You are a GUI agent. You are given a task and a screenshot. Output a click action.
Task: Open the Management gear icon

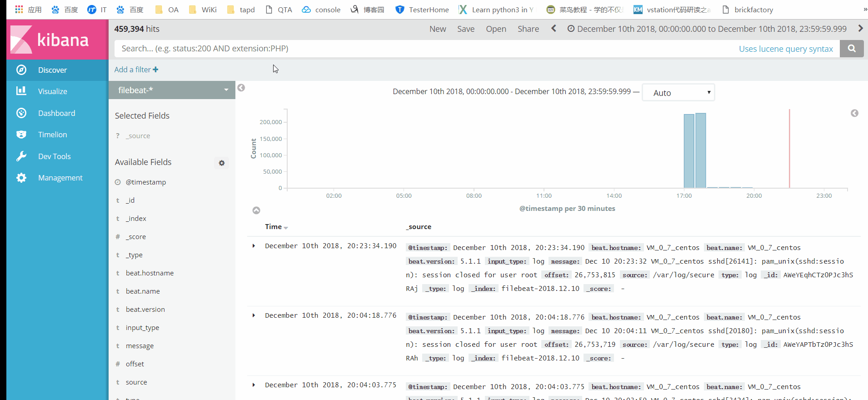[21, 178]
